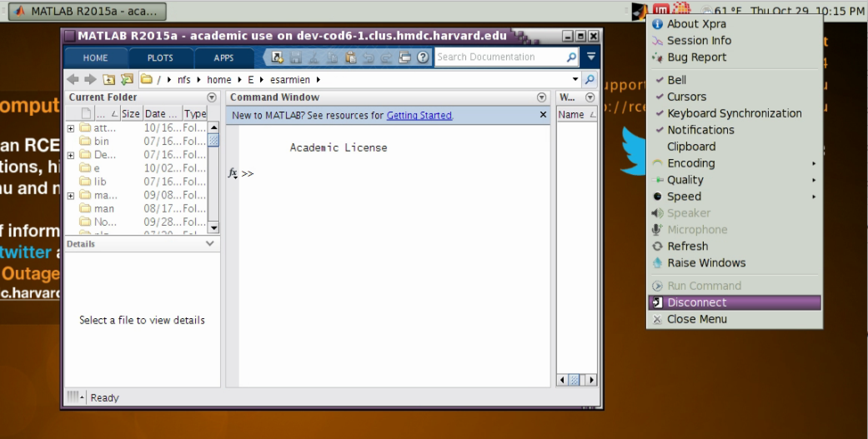Go forward with the right arrow folder navigation
The width and height of the screenshot is (868, 439).
pos(90,79)
